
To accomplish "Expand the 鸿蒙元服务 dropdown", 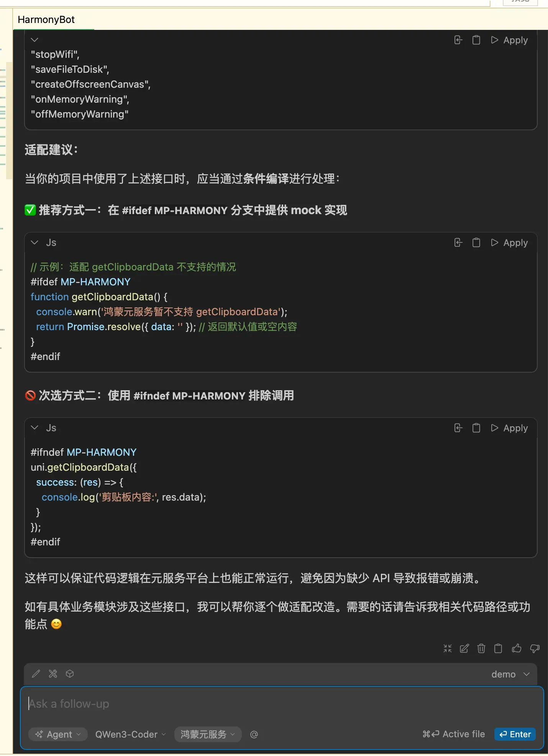I will (208, 735).
